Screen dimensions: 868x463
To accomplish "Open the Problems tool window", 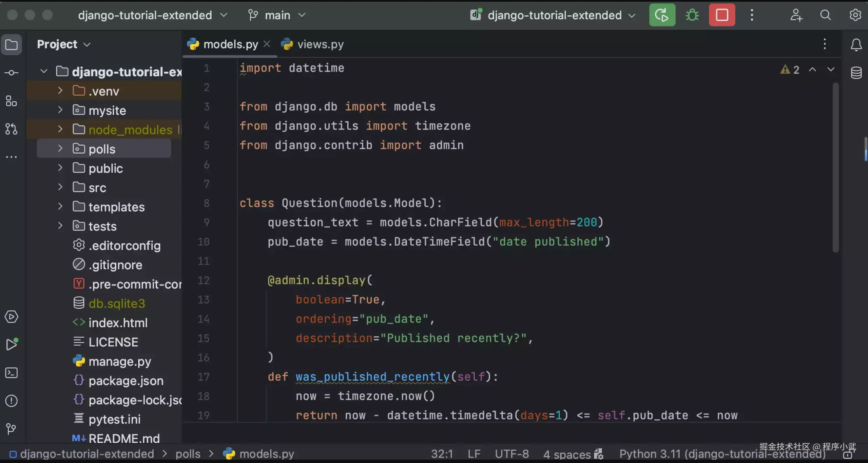I will click(12, 401).
